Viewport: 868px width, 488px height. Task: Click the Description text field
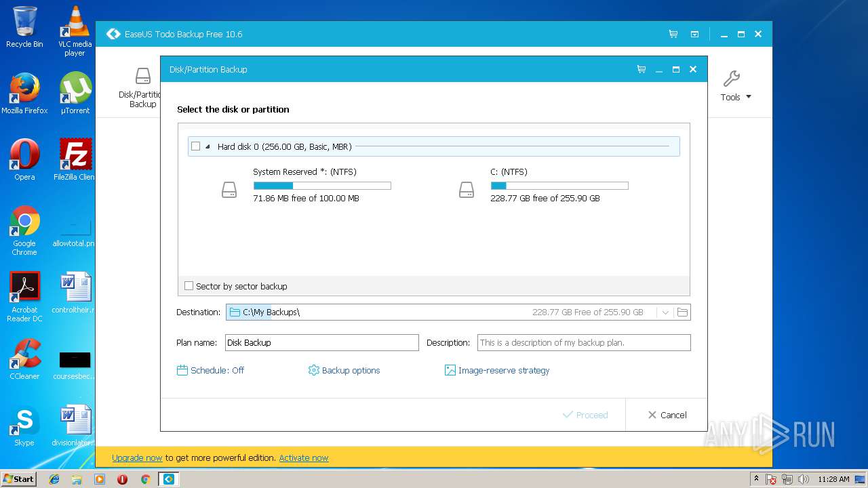(584, 343)
